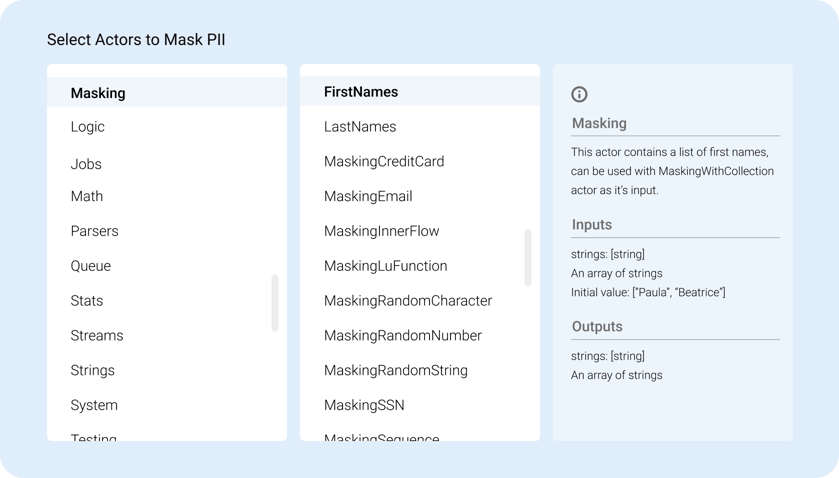Screen dimensions: 839x478
Task: Select the MaskingInnerFlow actor
Action: (x=382, y=231)
